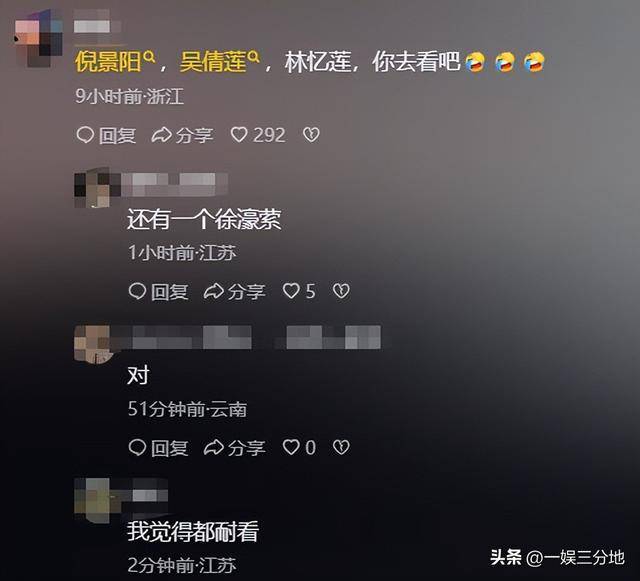640x581 pixels.
Task: Share the 对 comment from 云南
Action: (235, 448)
